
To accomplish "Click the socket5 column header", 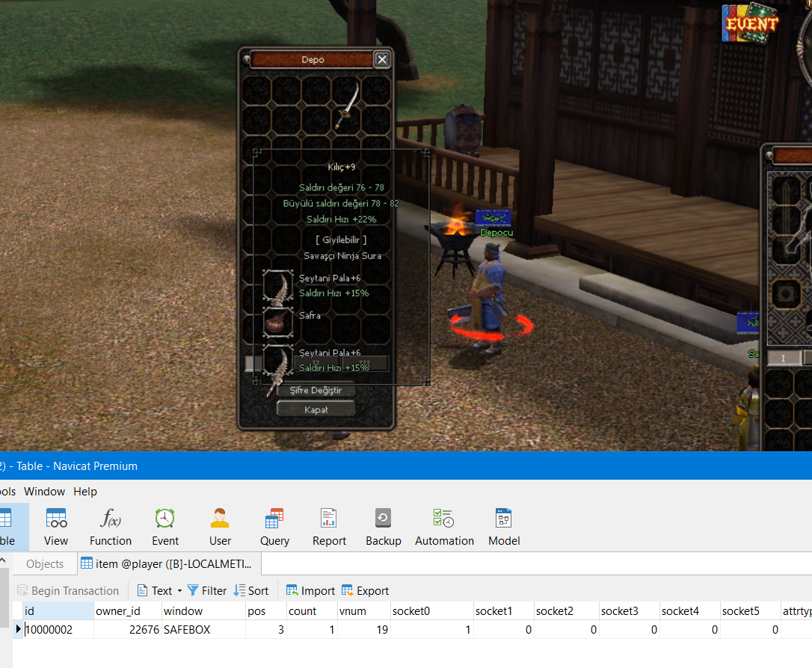I will coord(751,611).
